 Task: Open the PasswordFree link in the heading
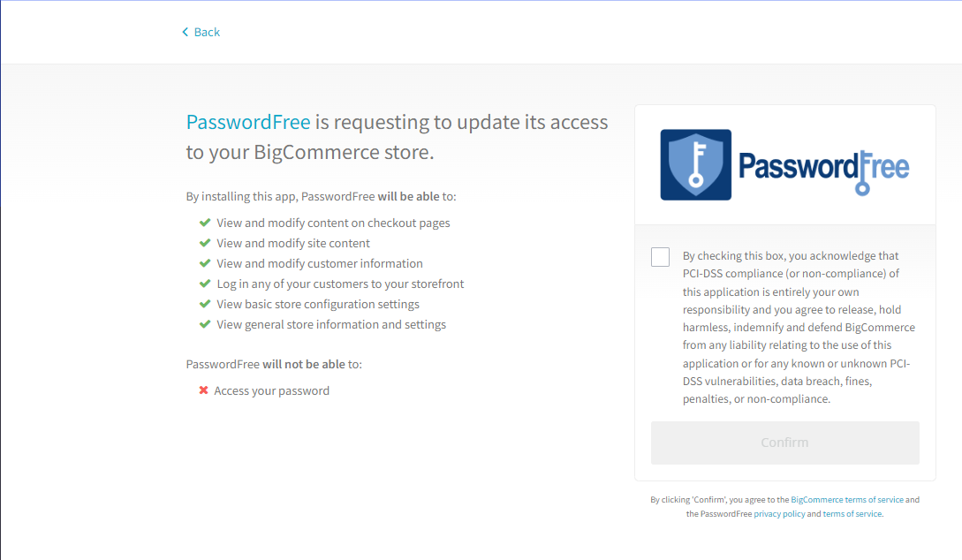[x=247, y=122]
